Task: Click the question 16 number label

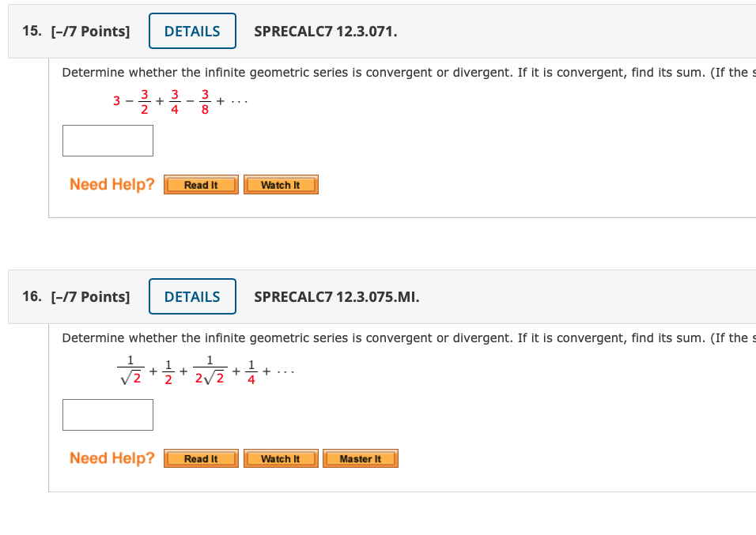Action: point(29,296)
